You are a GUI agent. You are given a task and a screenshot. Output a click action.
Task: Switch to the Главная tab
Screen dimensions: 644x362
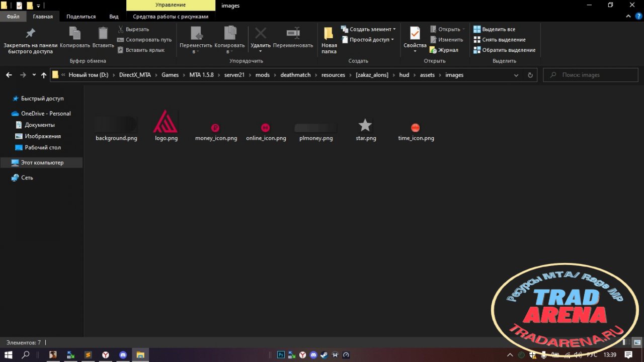pyautogui.click(x=43, y=17)
